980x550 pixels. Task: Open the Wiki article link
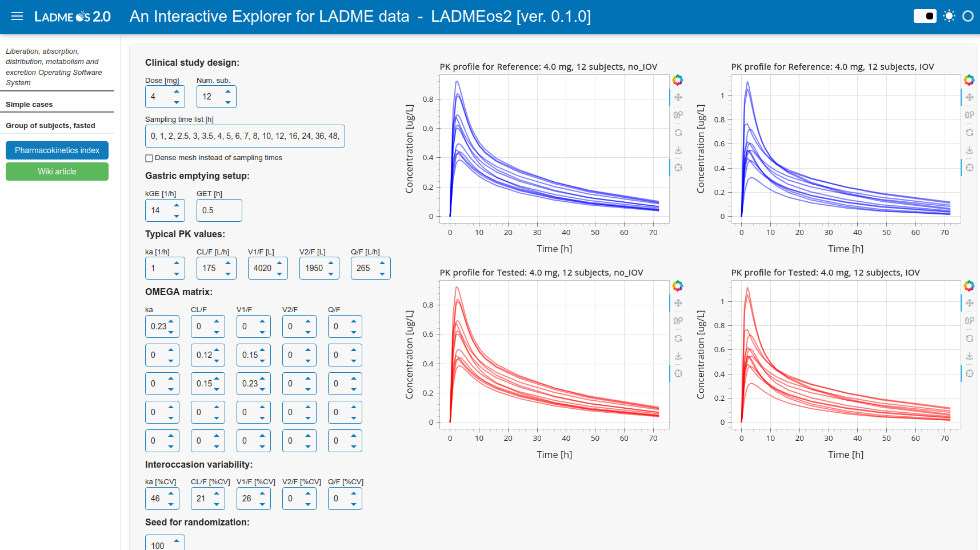coord(57,172)
